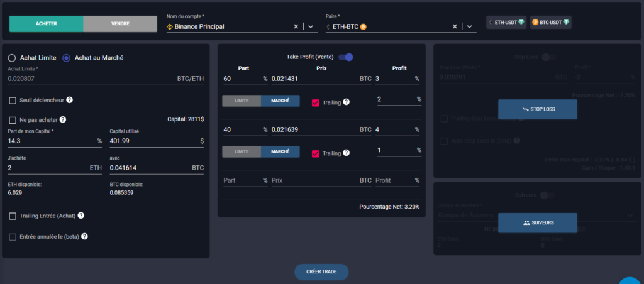Click the ETH disponible value 6.029
The height and width of the screenshot is (284, 644).
(15, 192)
